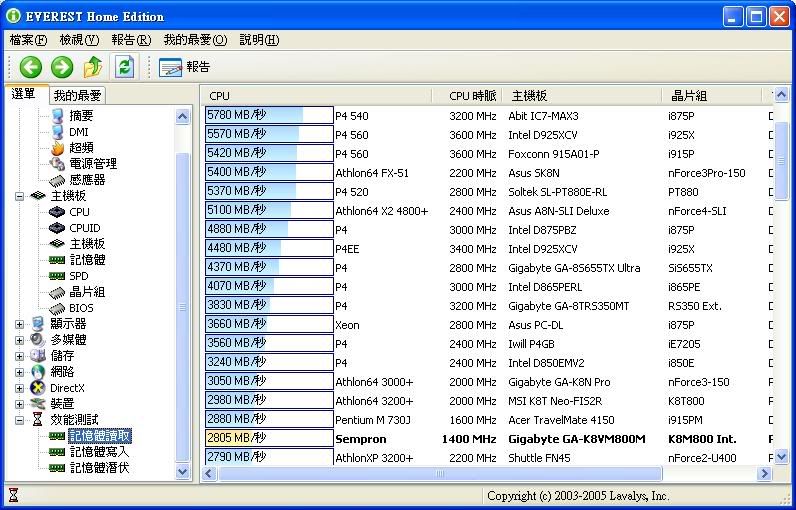796x510 pixels.
Task: Click the Refresh toolbar icon
Action: 124,67
